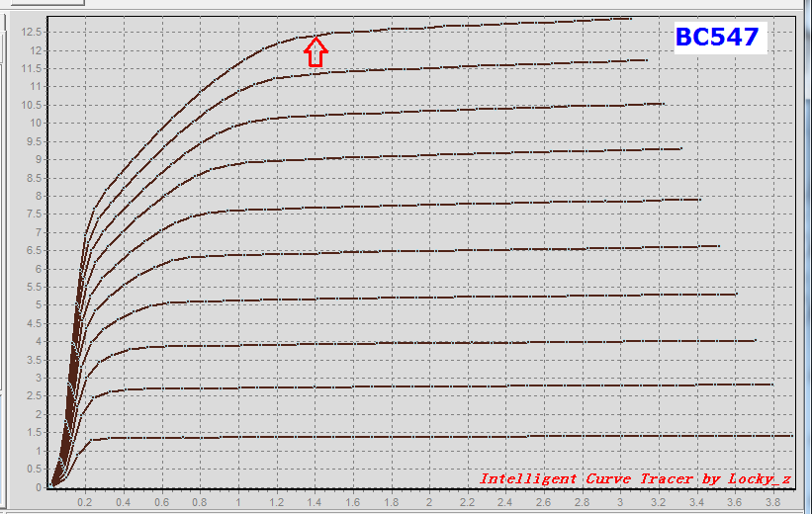Click the 6.5 vertical axis label
The width and height of the screenshot is (812, 514).
click(35, 250)
